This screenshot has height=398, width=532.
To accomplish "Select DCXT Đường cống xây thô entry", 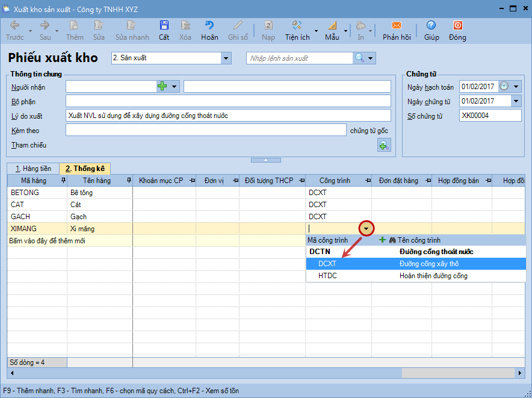I will (415, 264).
